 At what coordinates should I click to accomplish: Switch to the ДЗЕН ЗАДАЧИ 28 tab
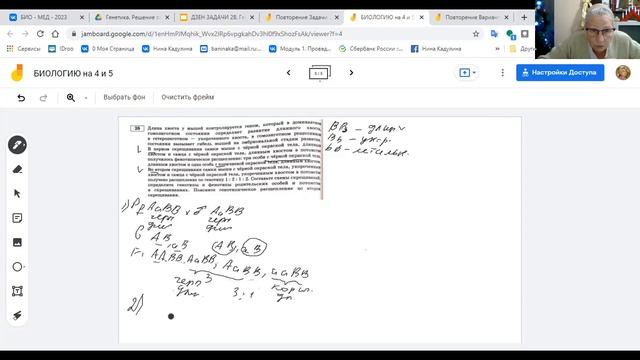pyautogui.click(x=217, y=17)
